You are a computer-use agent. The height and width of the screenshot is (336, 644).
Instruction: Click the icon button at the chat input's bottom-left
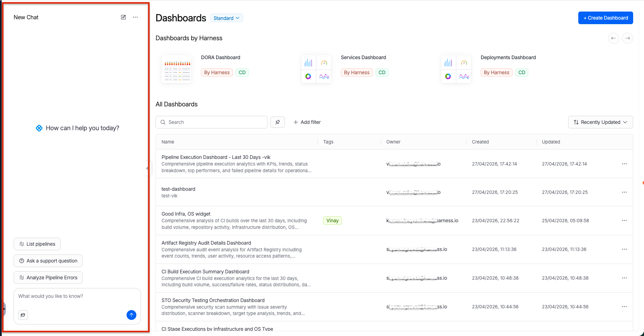tap(23, 315)
